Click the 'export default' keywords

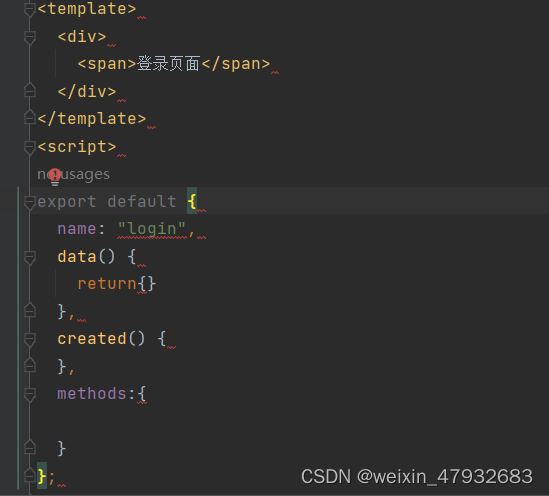point(106,202)
